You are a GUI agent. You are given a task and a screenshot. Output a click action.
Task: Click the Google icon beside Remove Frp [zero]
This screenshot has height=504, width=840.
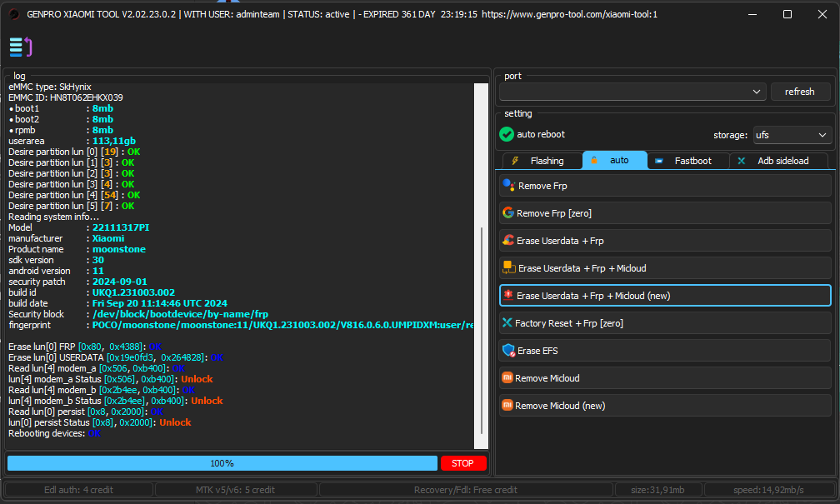(507, 213)
